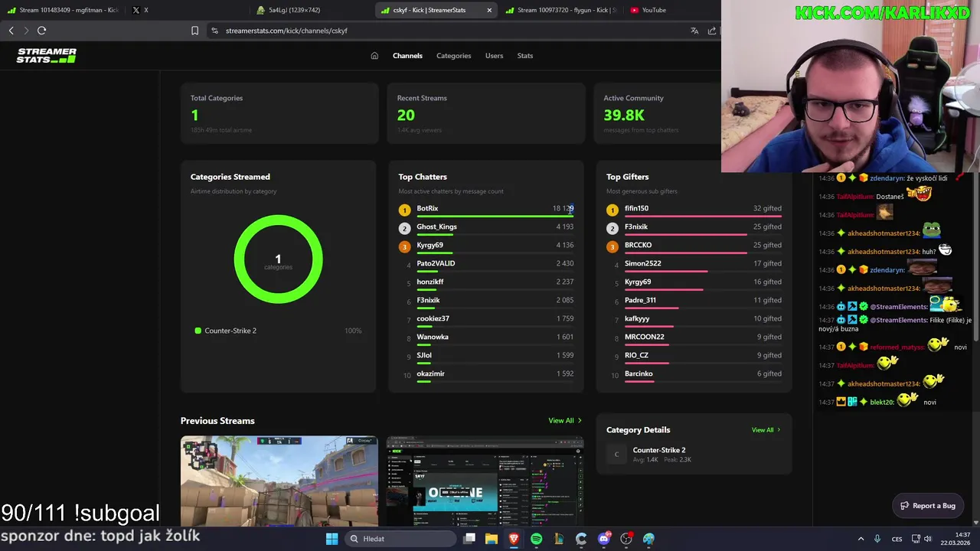This screenshot has width=980, height=551.
Task: Open top chatter Kyrgy69
Action: (430, 245)
